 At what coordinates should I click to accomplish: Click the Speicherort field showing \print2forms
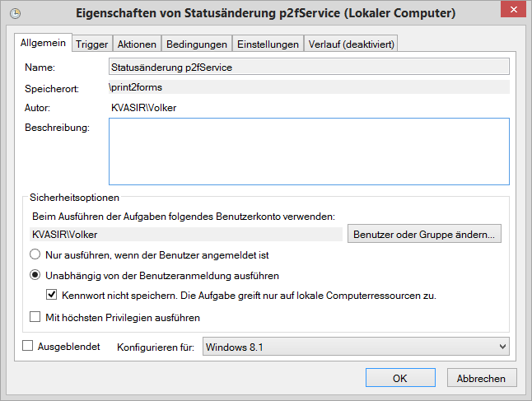309,86
